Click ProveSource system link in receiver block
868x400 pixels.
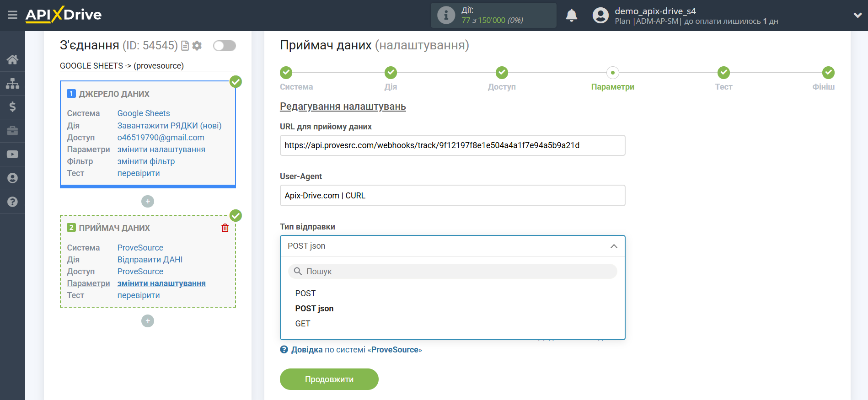pos(140,248)
